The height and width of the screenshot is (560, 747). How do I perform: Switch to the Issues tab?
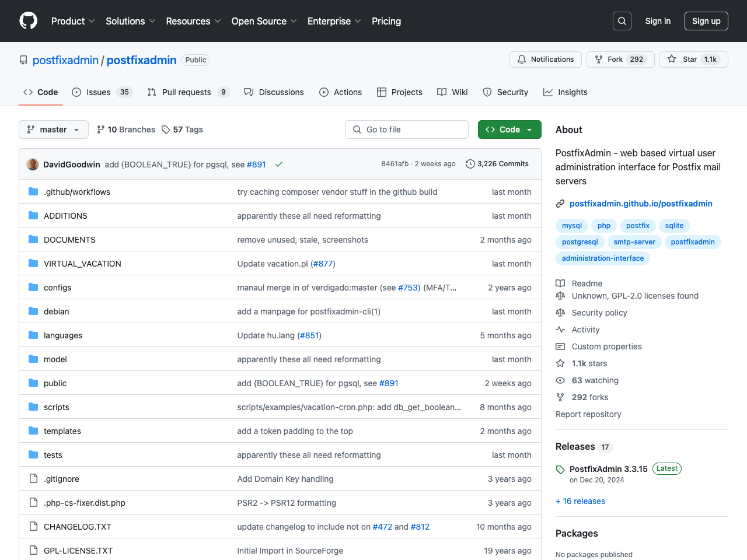102,92
